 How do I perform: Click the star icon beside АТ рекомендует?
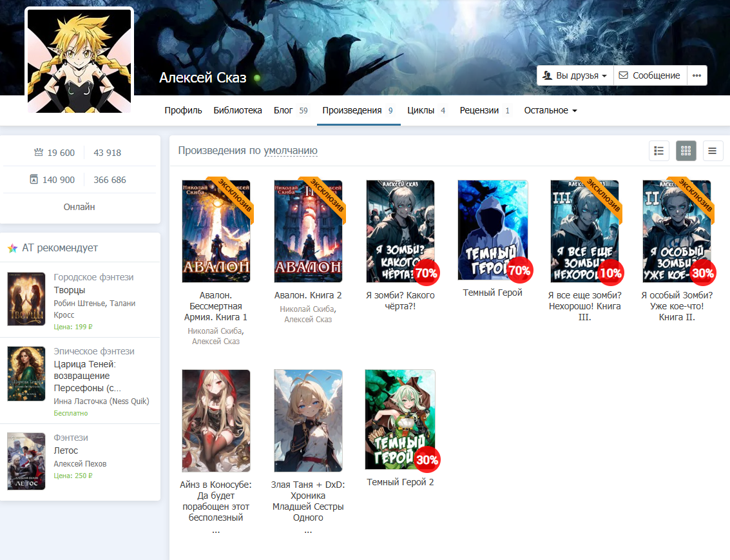[x=13, y=248]
